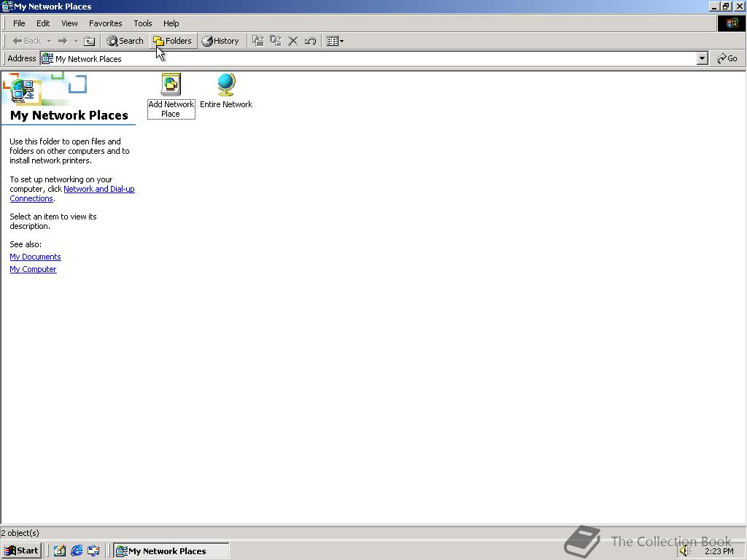Screen dimensions: 747x560
Task: Click My Network Places taskbar button
Action: tap(171, 551)
